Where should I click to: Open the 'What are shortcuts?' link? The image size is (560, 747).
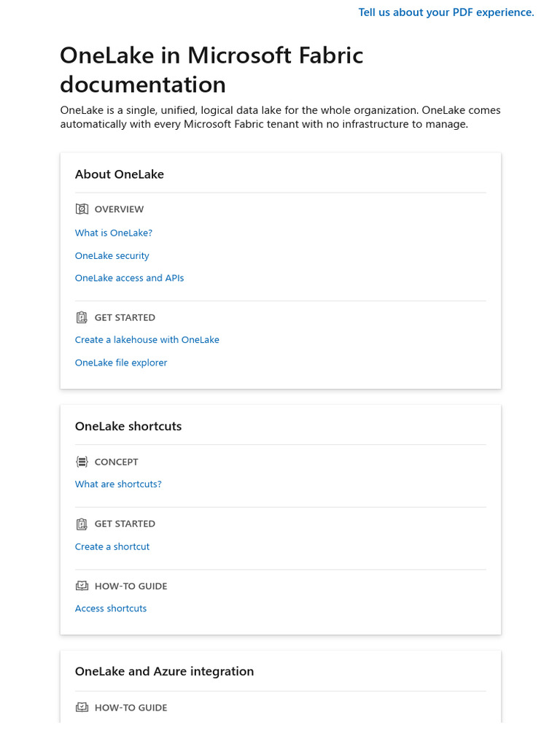tap(118, 484)
